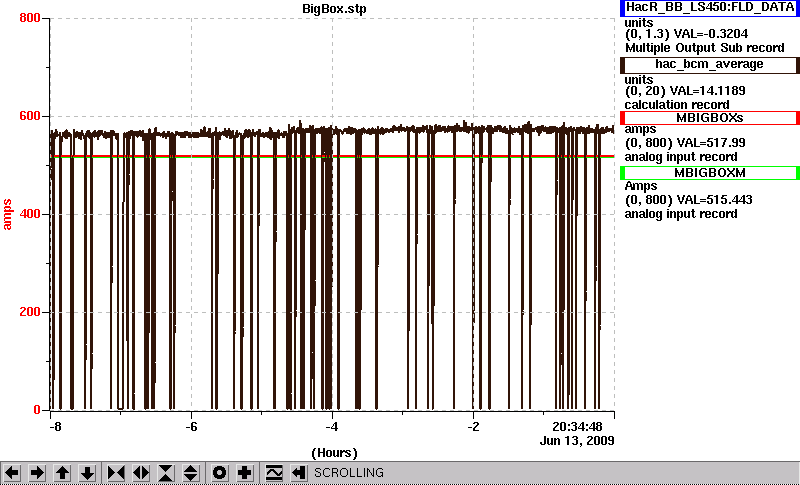Viewport: 800px width, 485px height.
Task: Click the VAL=517.99 reading for MBIGBOXs
Action: point(710,143)
